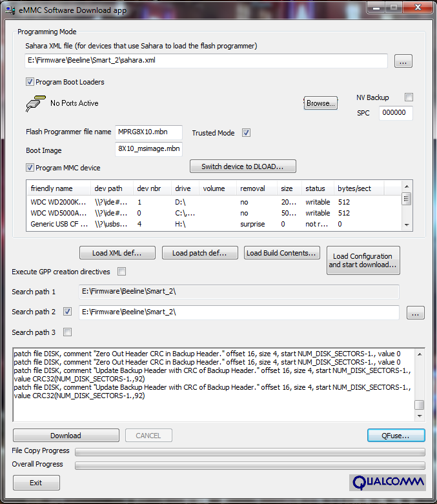Click Switch device to DLOAD button
Screen dimensions: 437x504
tap(243, 166)
